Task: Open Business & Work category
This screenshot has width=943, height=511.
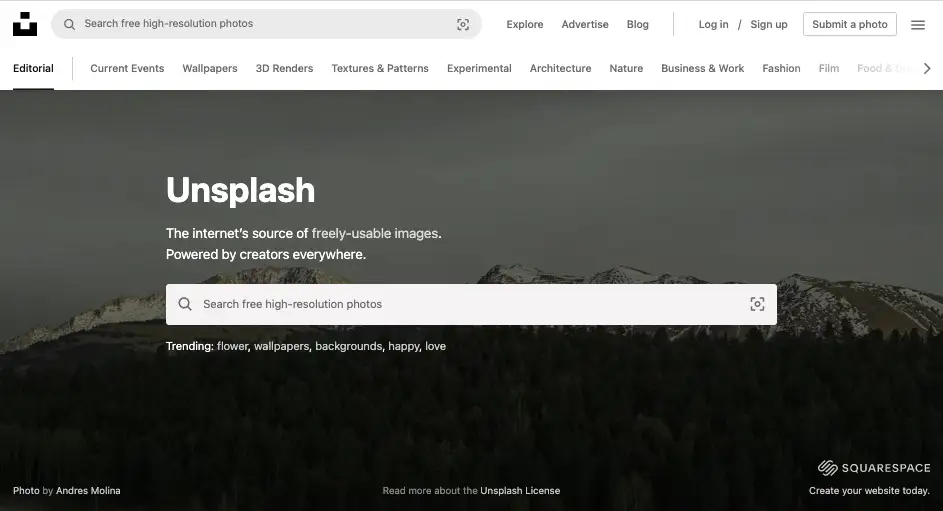Action: 702,69
